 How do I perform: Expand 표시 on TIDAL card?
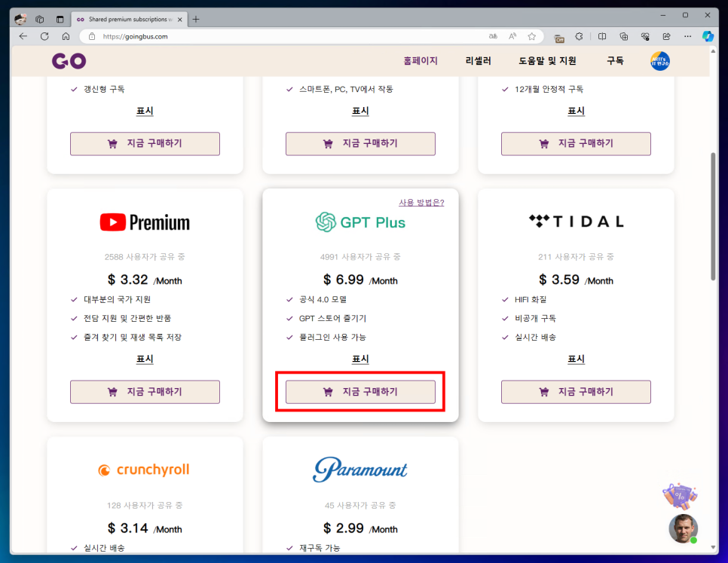576,359
